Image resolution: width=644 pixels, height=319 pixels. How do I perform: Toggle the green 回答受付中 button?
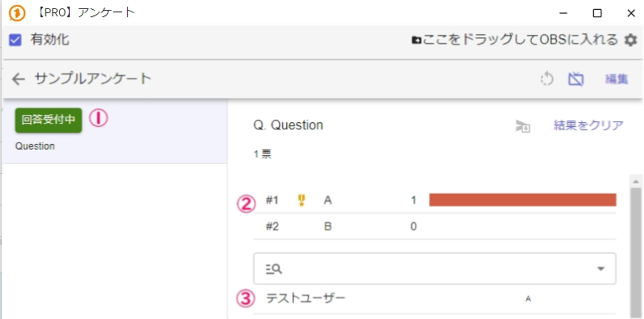pyautogui.click(x=48, y=120)
